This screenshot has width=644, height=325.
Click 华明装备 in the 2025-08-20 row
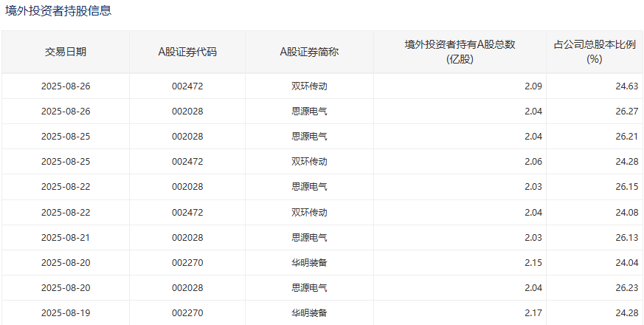309,262
